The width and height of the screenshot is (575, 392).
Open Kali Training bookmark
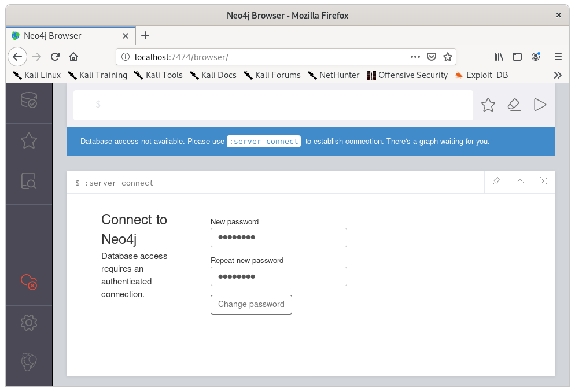97,75
